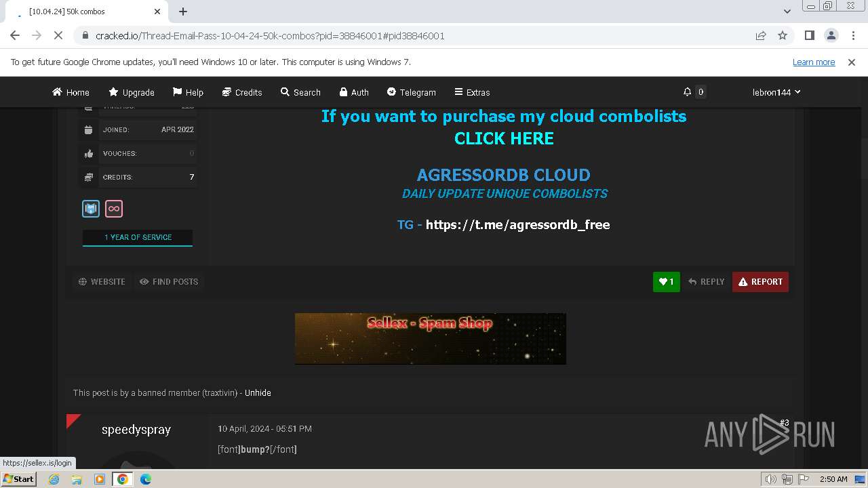Share this page icon

coord(761,35)
